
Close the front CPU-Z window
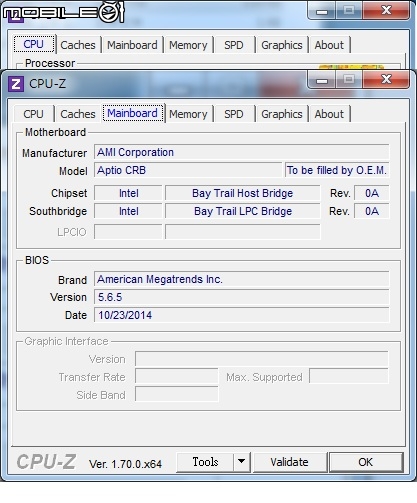(x=386, y=80)
